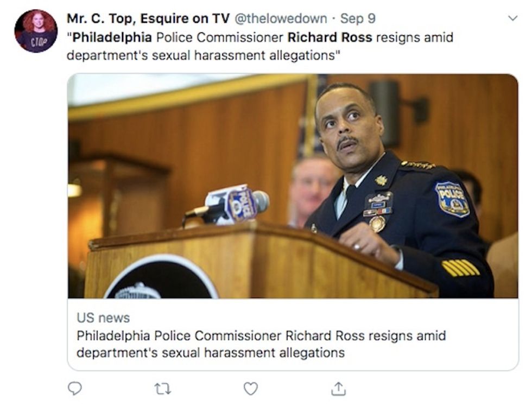Select the quoted tweet text body
This screenshot has height=406, width=532.
[x=260, y=46]
